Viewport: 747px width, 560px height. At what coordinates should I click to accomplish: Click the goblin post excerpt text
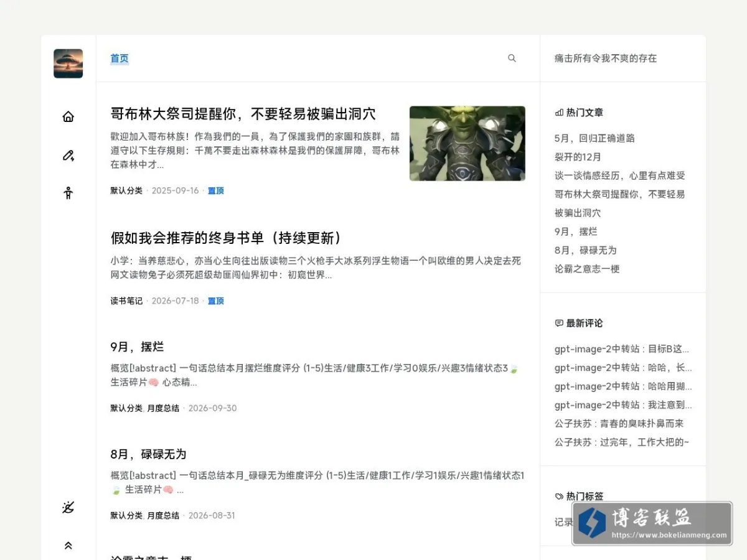255,150
